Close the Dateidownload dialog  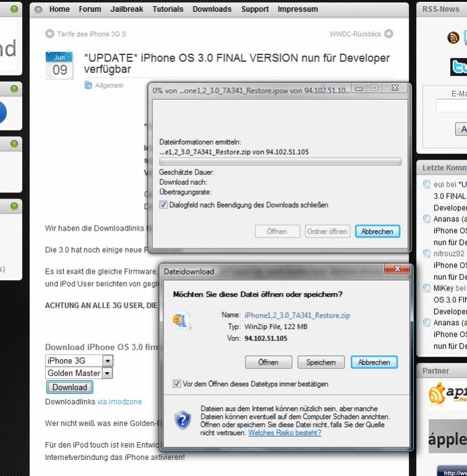coord(397,269)
